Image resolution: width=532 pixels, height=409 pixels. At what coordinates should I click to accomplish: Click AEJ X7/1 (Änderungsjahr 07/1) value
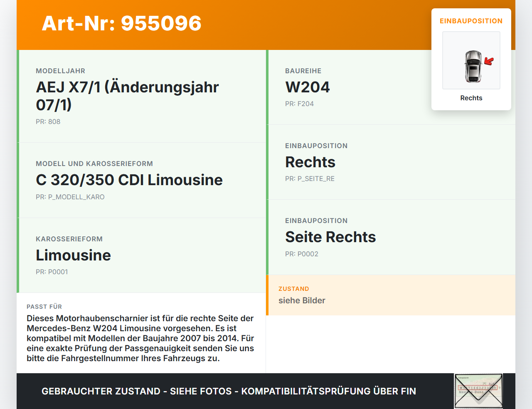coord(128,96)
